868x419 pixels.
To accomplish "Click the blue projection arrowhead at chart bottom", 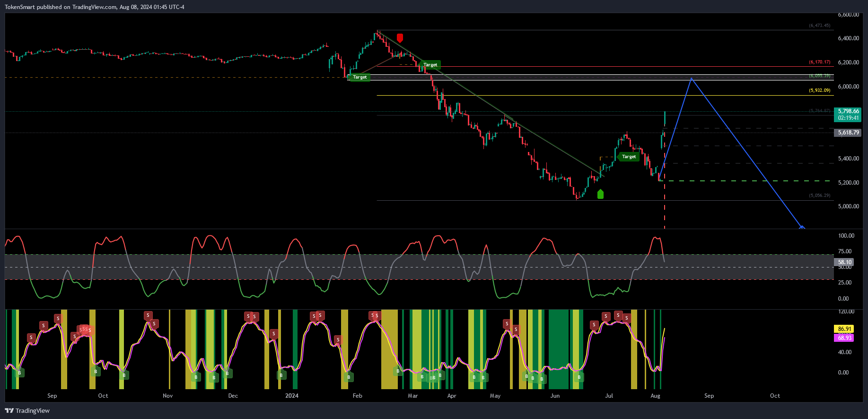I will (x=802, y=227).
